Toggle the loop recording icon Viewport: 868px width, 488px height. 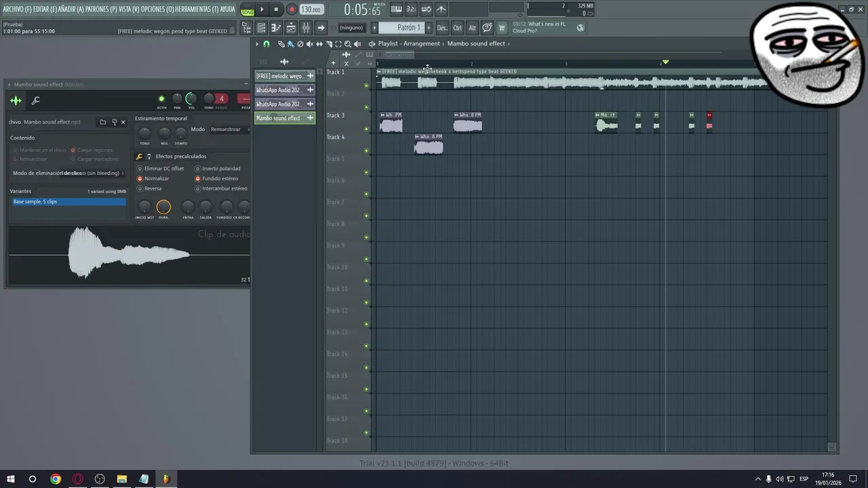click(x=426, y=9)
